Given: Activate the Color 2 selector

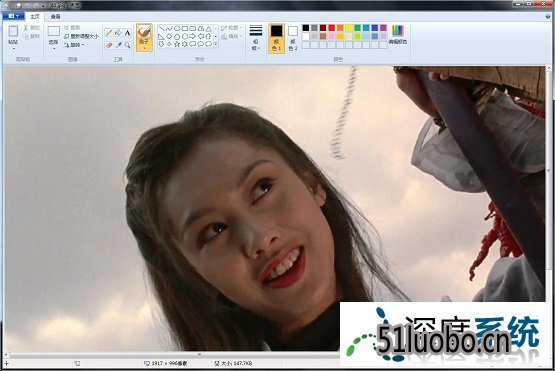Looking at the screenshot, I should pos(293,38).
